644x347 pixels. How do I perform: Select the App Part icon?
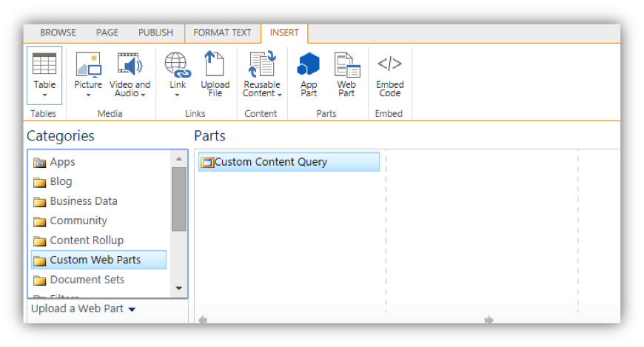tap(309, 64)
